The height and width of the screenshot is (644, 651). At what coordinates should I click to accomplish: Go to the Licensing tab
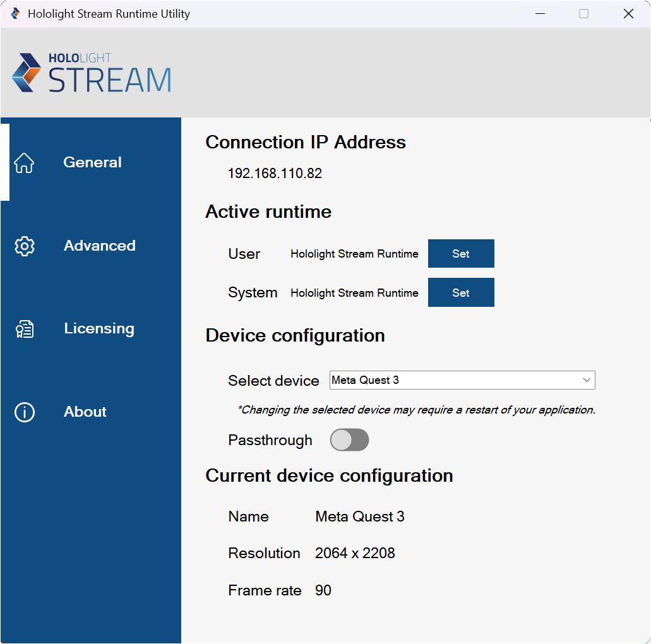pyautogui.click(x=90, y=329)
